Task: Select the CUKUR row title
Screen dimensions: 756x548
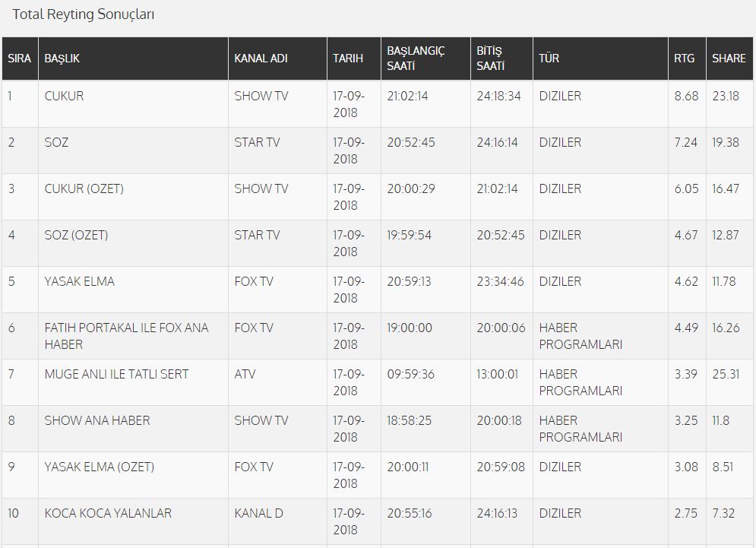Action: (x=64, y=96)
